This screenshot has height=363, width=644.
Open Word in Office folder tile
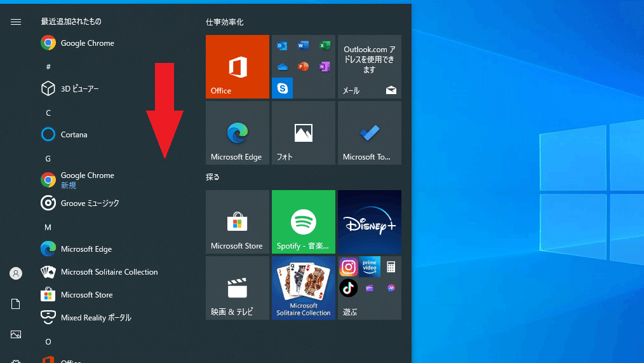(x=303, y=45)
